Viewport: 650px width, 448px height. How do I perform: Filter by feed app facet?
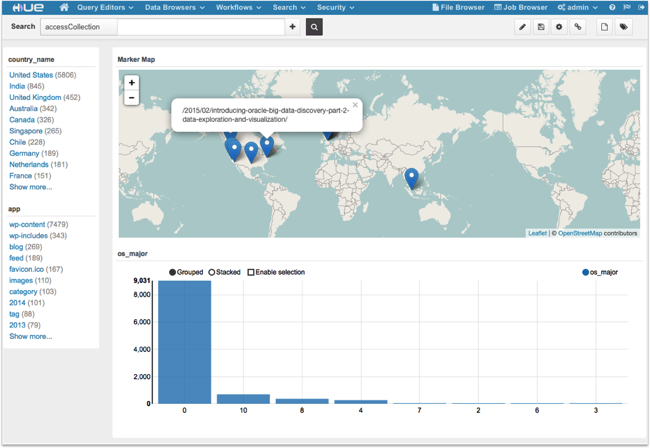pos(16,258)
